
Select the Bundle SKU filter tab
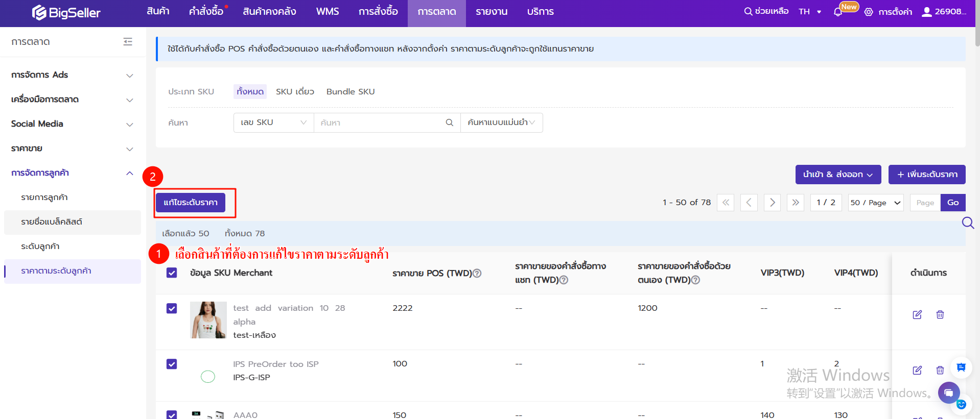[351, 92]
